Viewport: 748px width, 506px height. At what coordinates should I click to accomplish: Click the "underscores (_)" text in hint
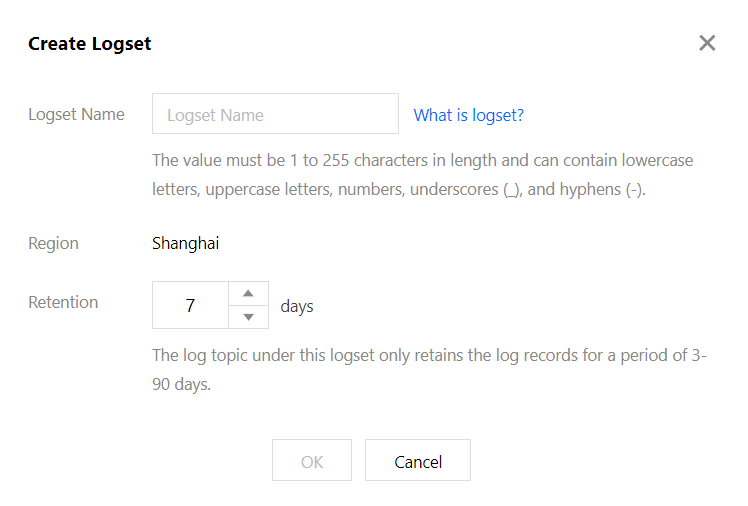coord(466,189)
